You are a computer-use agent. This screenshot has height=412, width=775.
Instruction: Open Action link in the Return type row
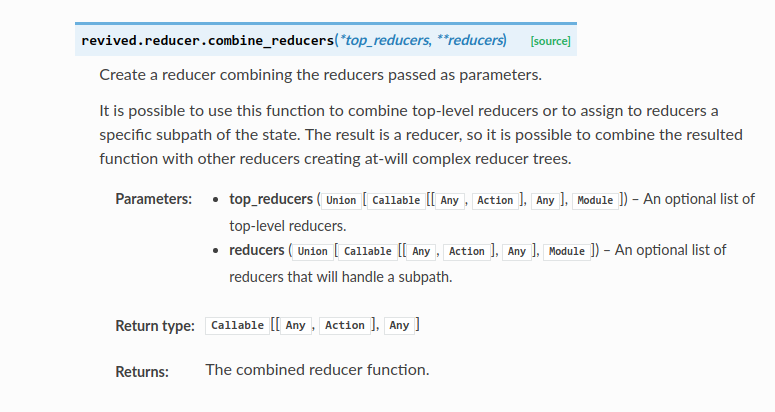click(x=345, y=325)
